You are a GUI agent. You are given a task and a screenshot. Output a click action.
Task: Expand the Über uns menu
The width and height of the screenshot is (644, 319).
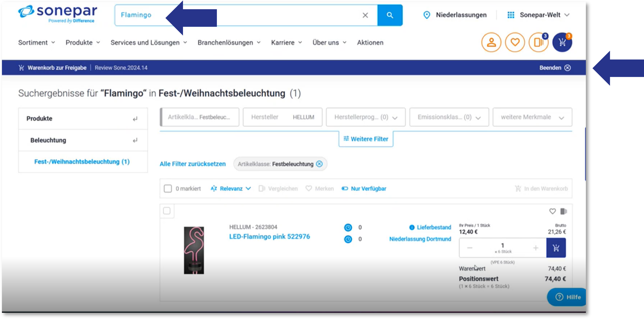coord(330,42)
